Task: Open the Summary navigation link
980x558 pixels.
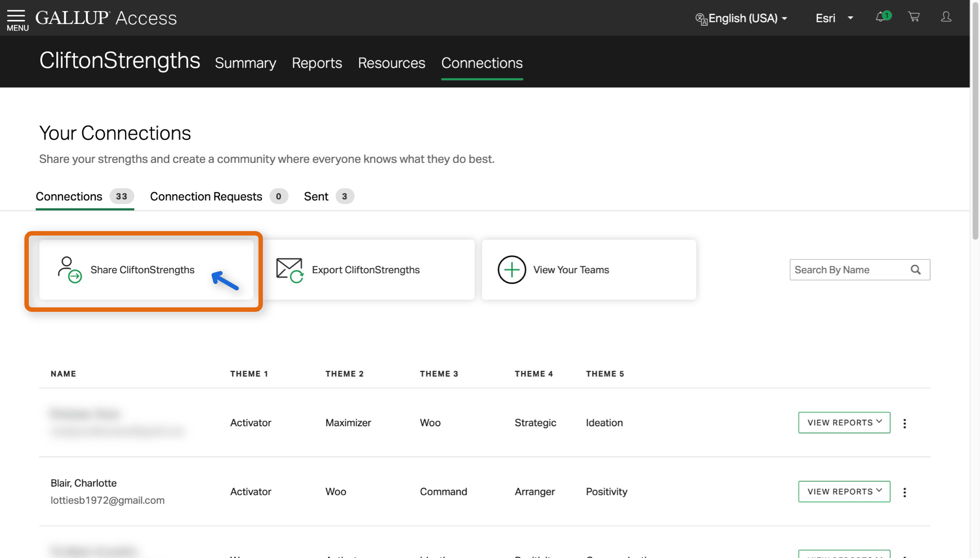Action: pos(245,63)
